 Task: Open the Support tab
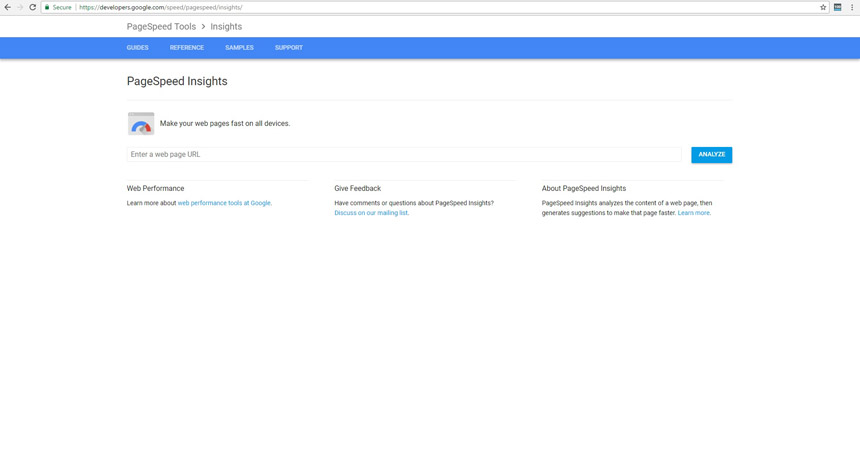289,48
